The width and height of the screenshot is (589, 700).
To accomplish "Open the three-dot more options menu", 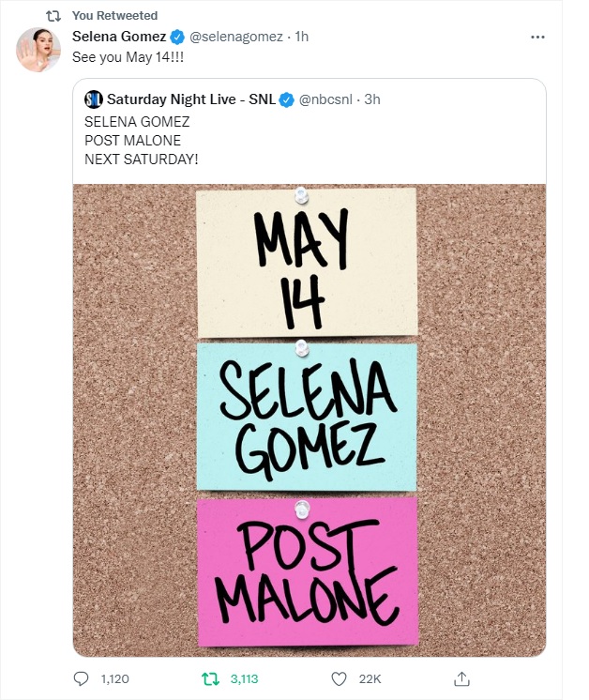I will click(537, 37).
